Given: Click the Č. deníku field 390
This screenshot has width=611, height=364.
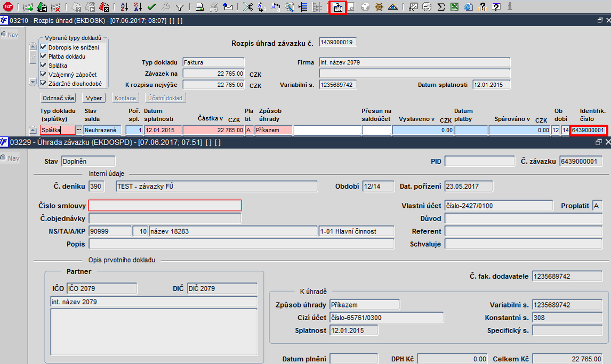Looking at the screenshot, I should click(x=97, y=187).
